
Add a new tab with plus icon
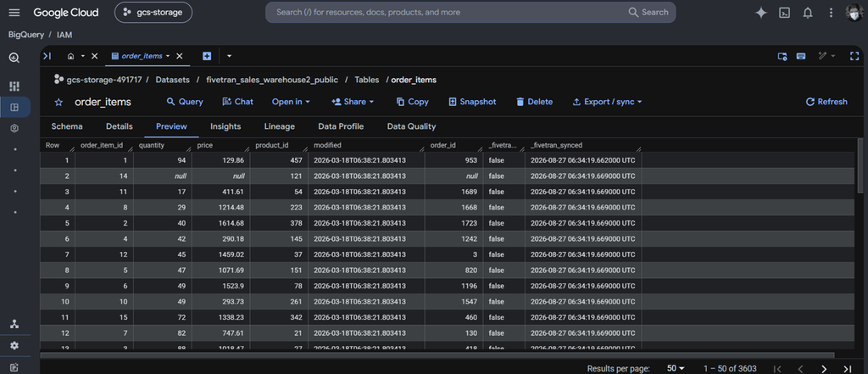[207, 56]
